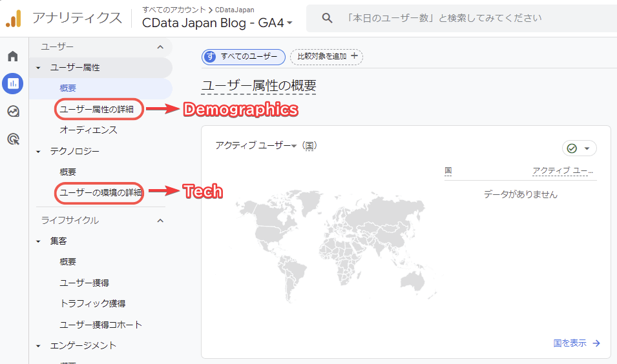Click the Google Analytics logo
This screenshot has height=364, width=617.
click(x=14, y=19)
